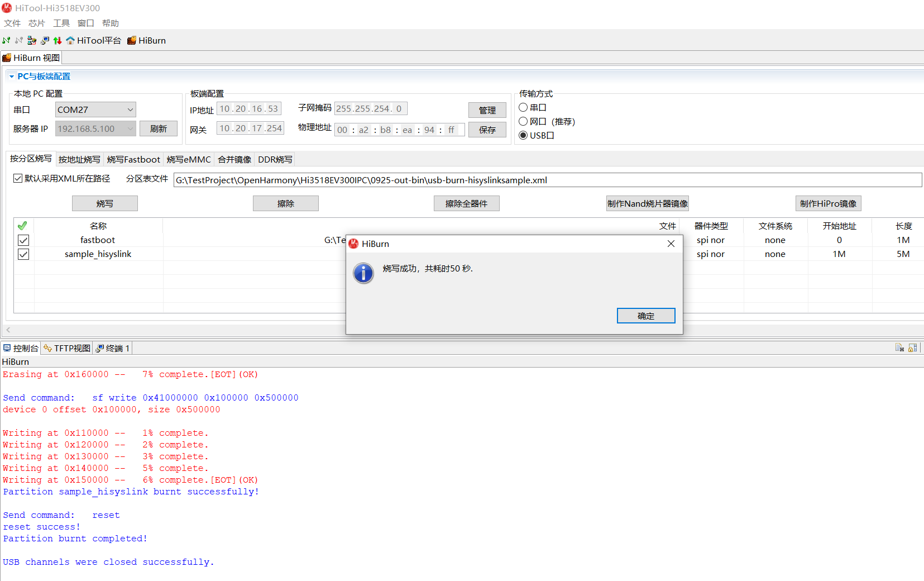
Task: Click the 擦除全器件 button
Action: tap(467, 203)
